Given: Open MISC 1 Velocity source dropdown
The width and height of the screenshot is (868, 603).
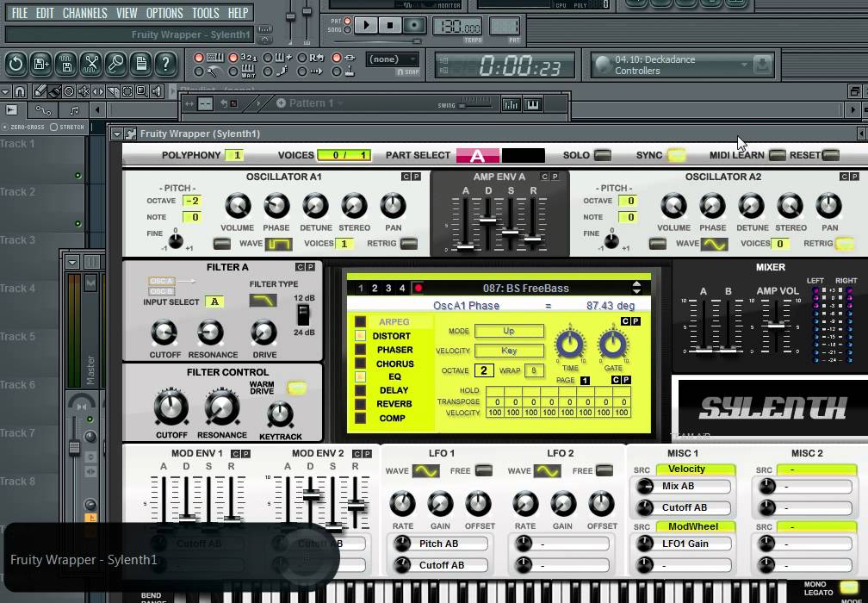Looking at the screenshot, I should (x=695, y=469).
